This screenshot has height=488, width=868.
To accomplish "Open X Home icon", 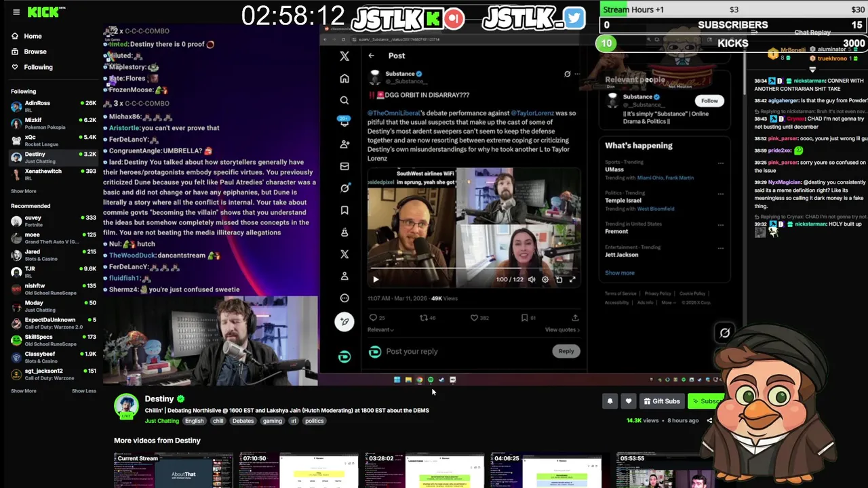I will (344, 79).
